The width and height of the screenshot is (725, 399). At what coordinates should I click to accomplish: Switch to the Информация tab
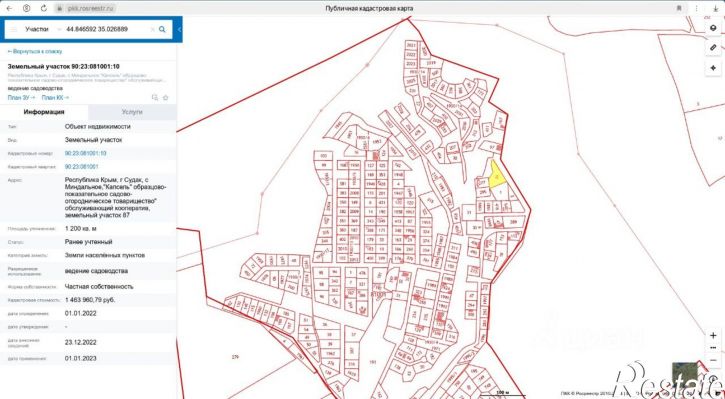tap(44, 112)
